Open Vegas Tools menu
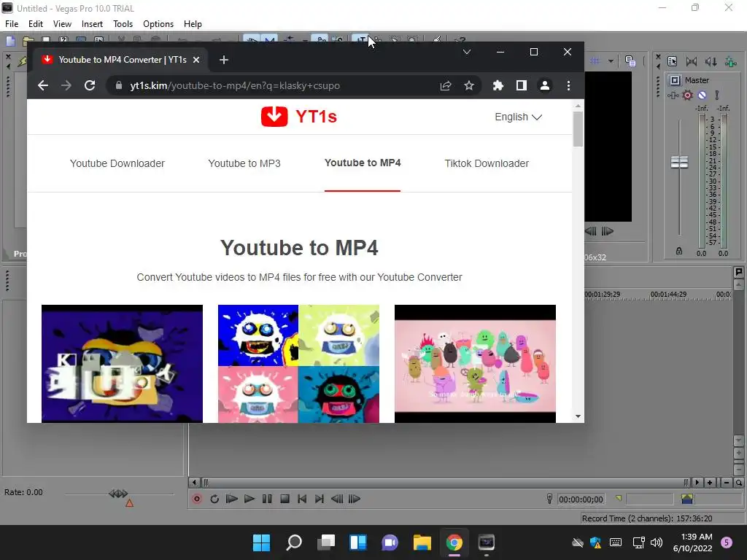 [123, 24]
